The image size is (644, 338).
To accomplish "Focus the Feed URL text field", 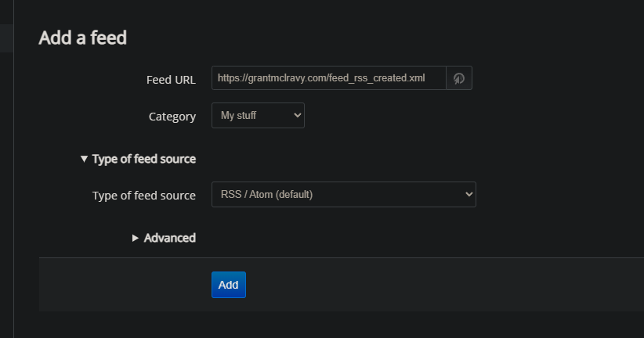I will 328,78.
